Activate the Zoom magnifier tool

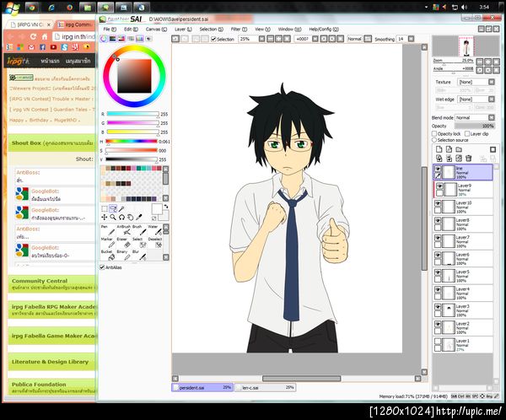click(113, 218)
